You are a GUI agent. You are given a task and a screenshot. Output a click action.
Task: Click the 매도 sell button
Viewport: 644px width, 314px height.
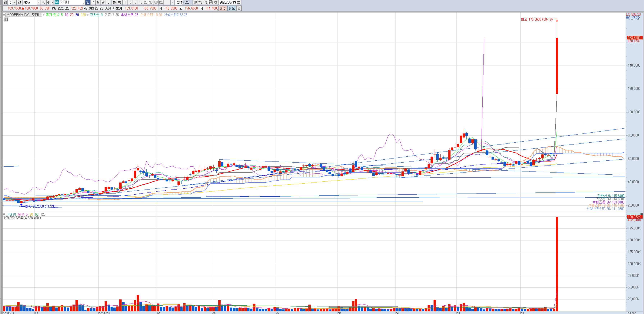232,8
